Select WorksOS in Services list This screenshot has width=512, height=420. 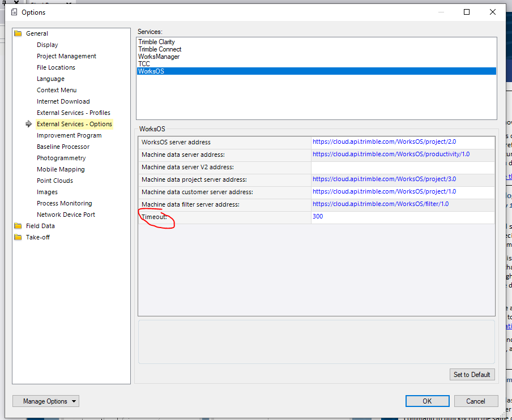pos(317,71)
